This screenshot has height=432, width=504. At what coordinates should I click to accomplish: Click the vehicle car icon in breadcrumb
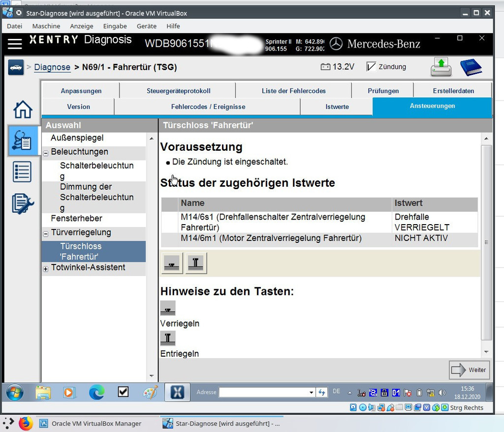click(16, 67)
